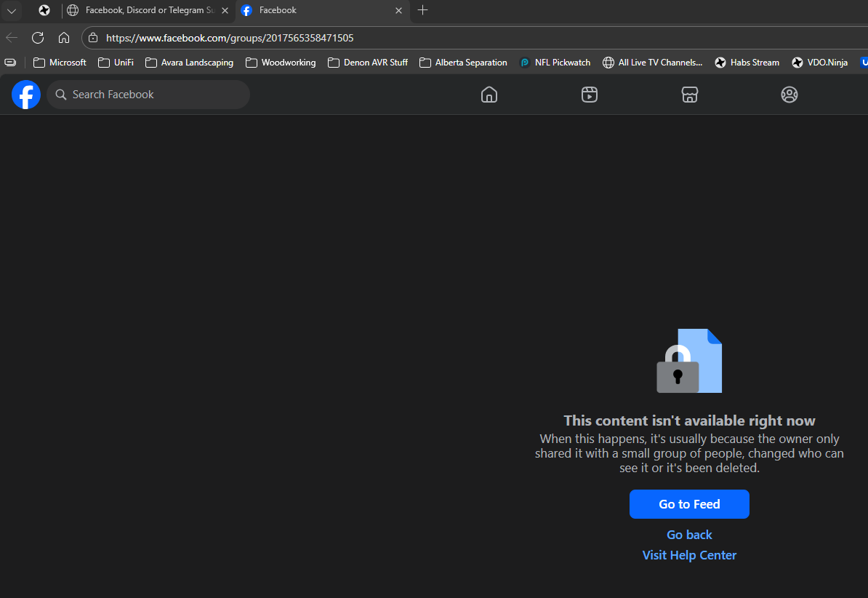Open the Microsoft bookmarks folder

pos(59,63)
